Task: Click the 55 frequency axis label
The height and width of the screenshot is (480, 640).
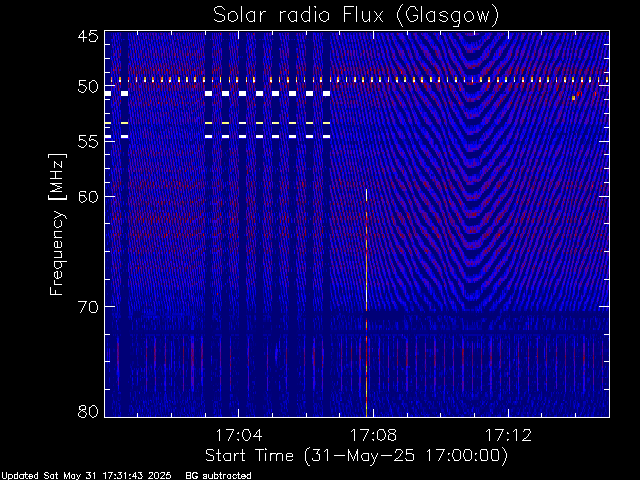Action: click(88, 142)
